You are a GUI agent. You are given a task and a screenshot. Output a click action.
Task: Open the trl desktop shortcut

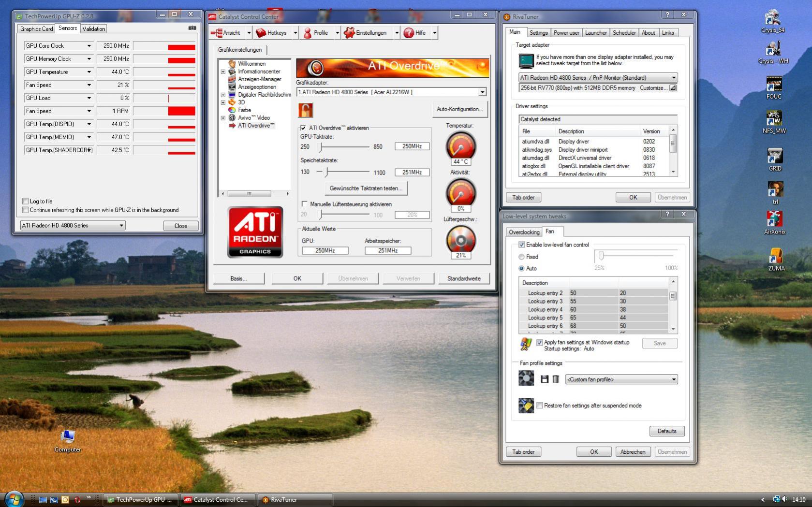[x=775, y=193]
